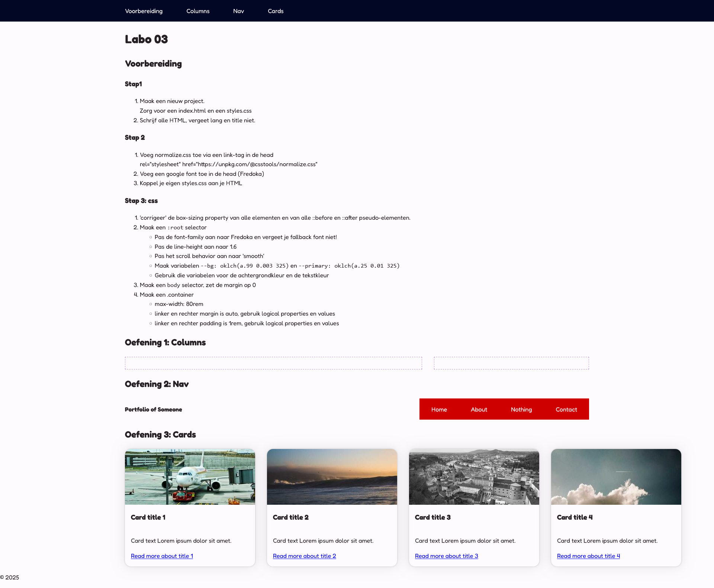Click the Card title 3 heading
This screenshot has height=588, width=714.
pos(432,517)
